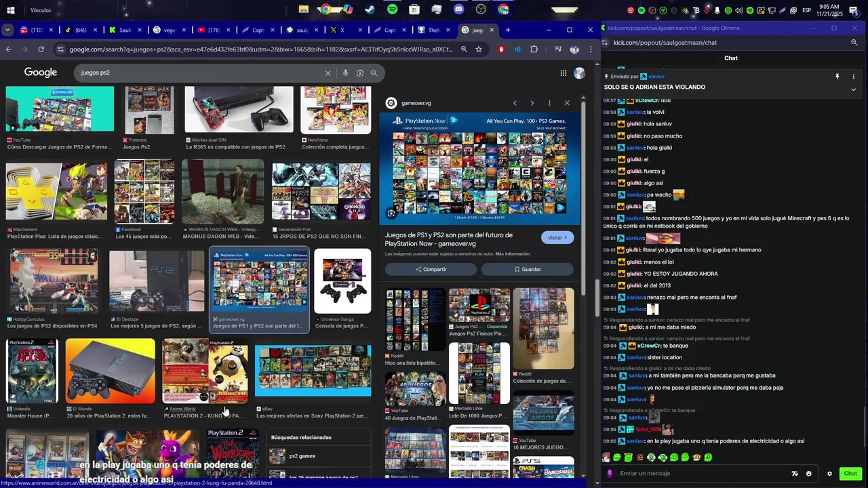The width and height of the screenshot is (868, 488).
Task: Open pinned message three-dot options
Action: [x=853, y=77]
